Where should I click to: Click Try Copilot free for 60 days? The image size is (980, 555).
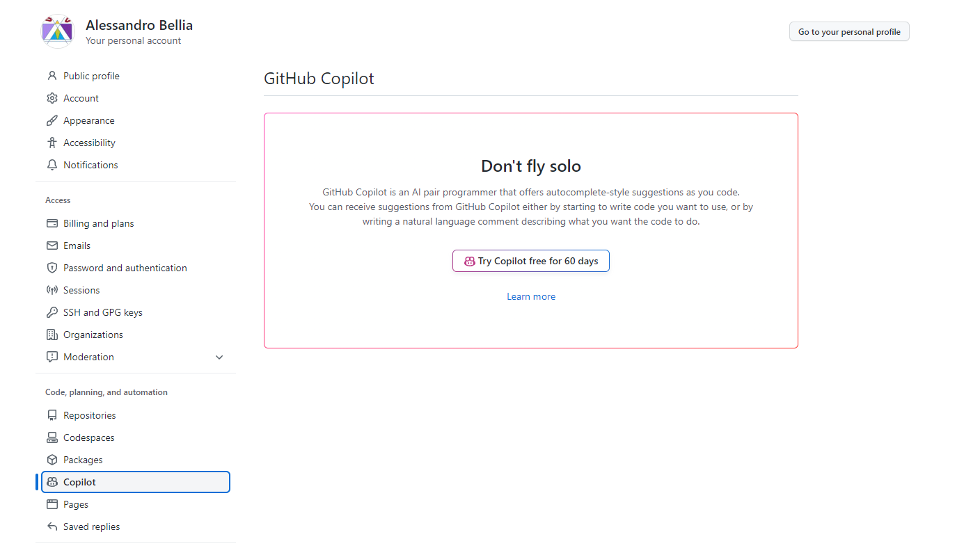pos(531,260)
